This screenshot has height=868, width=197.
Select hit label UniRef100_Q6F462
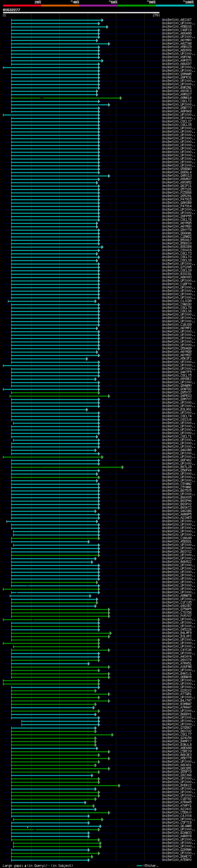177,460
